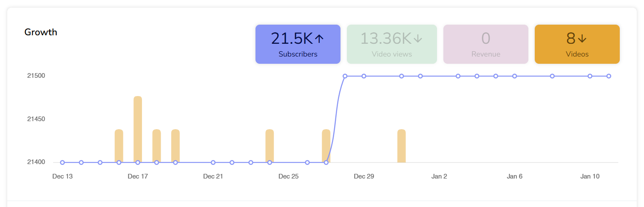Select the data point above Dec 29
Viewport: 644px width, 207px height.
pyautogui.click(x=364, y=76)
